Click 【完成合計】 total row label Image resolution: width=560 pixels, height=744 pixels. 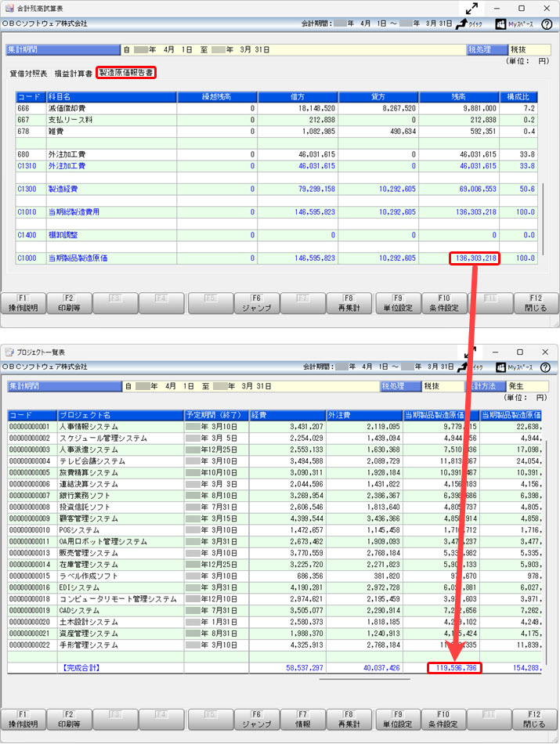[80, 667]
